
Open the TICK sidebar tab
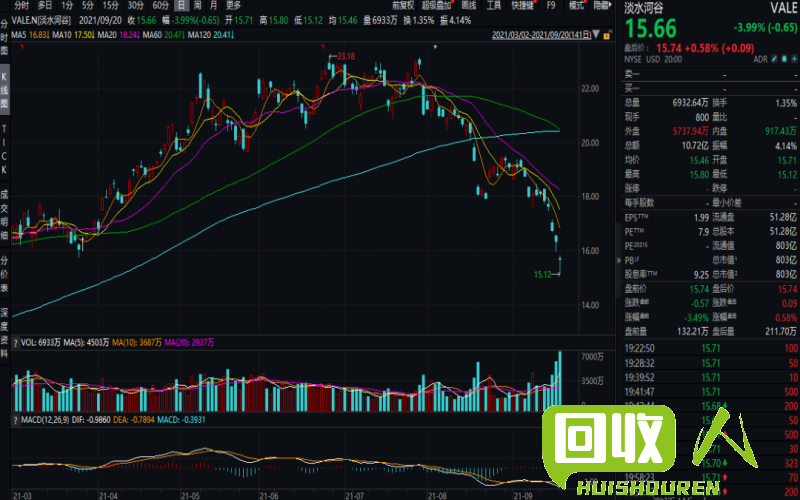tap(4, 149)
